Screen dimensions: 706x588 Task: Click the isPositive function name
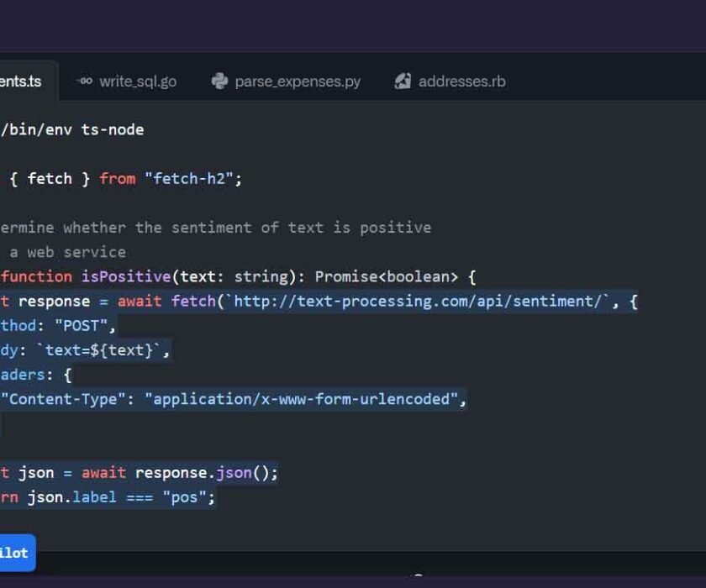point(126,276)
